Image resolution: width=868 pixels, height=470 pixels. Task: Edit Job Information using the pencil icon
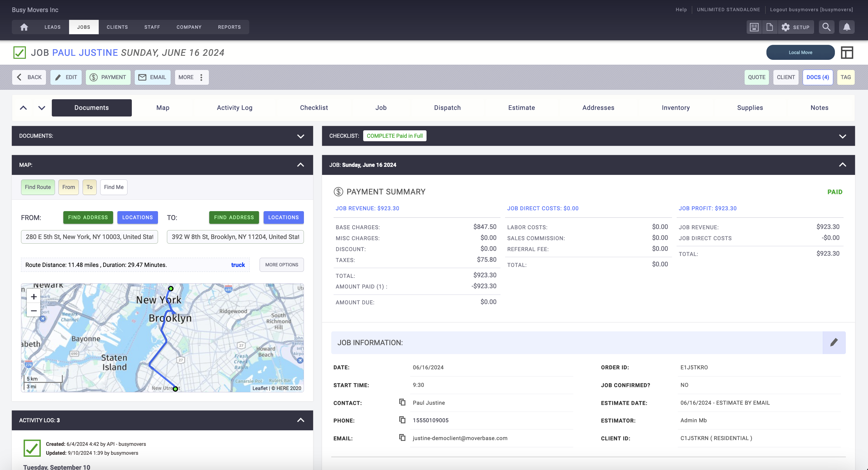pos(834,342)
